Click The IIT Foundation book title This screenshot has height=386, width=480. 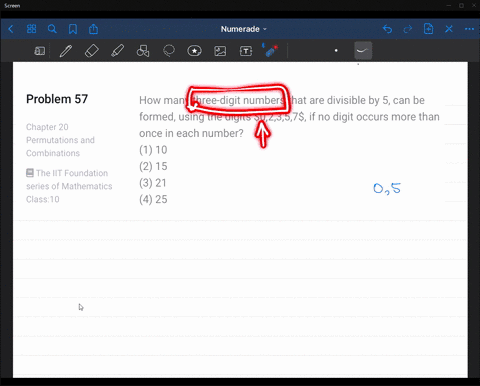(69, 180)
